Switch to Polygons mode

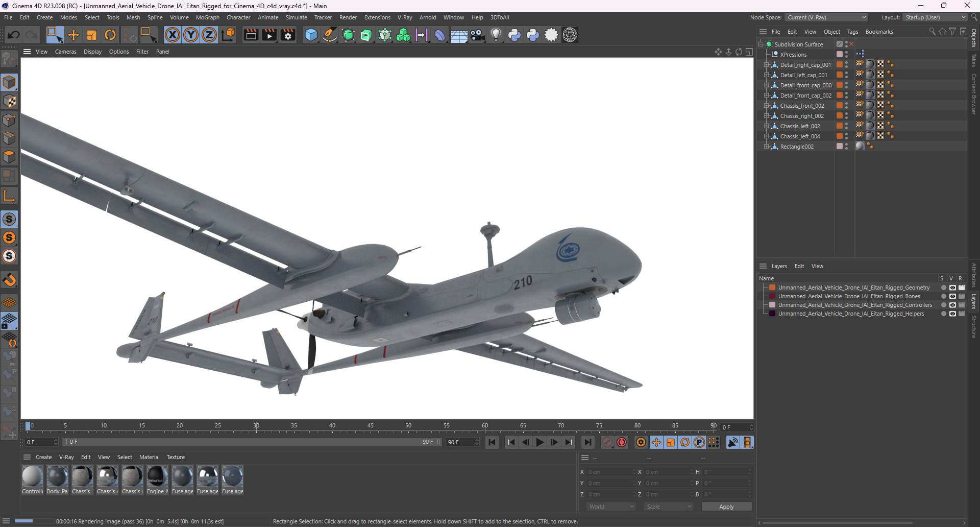10,157
